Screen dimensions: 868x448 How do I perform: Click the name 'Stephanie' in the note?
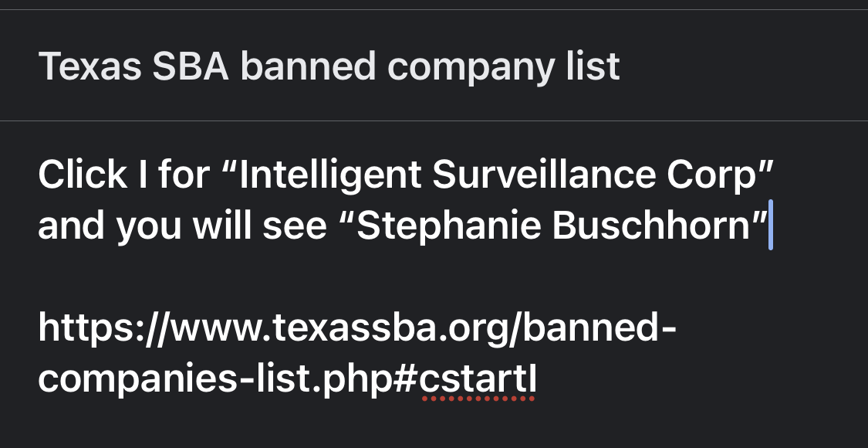click(x=449, y=227)
